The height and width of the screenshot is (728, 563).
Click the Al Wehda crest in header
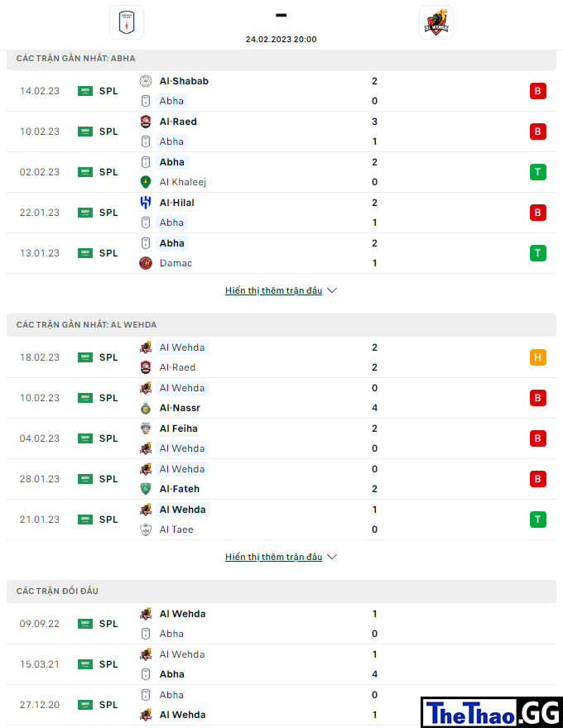(x=435, y=22)
